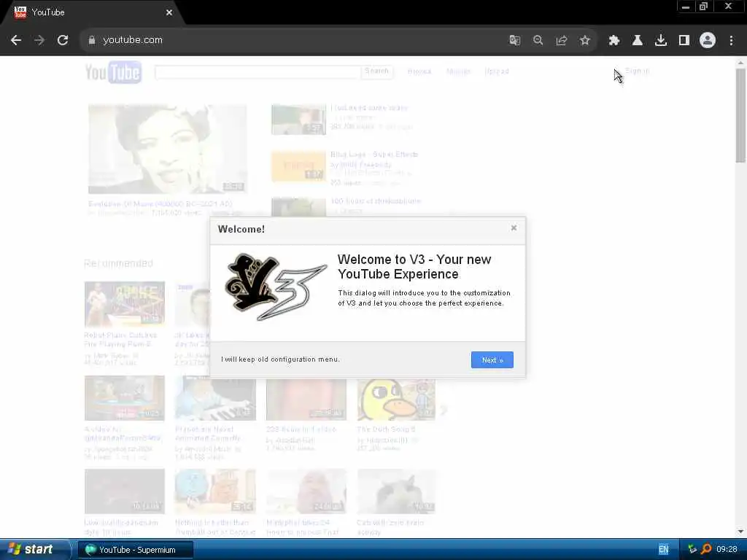Click the zoom magnifier in the address bar
The image size is (747, 560).
pos(538,41)
